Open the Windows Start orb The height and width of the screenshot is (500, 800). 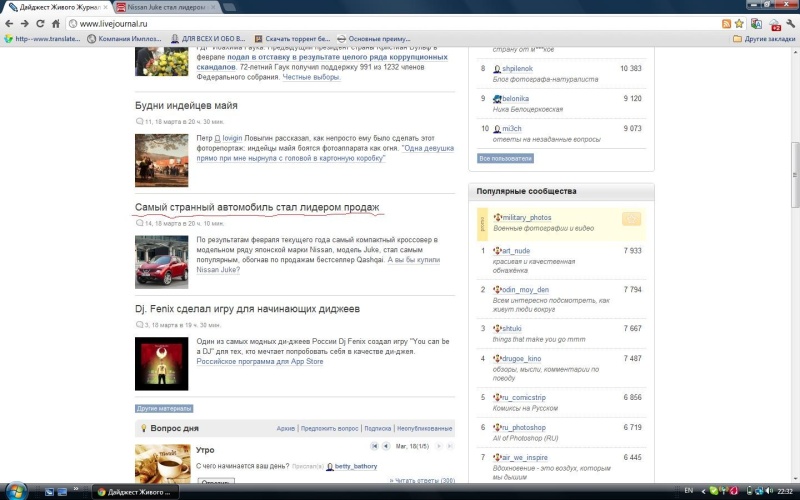click(x=16, y=491)
